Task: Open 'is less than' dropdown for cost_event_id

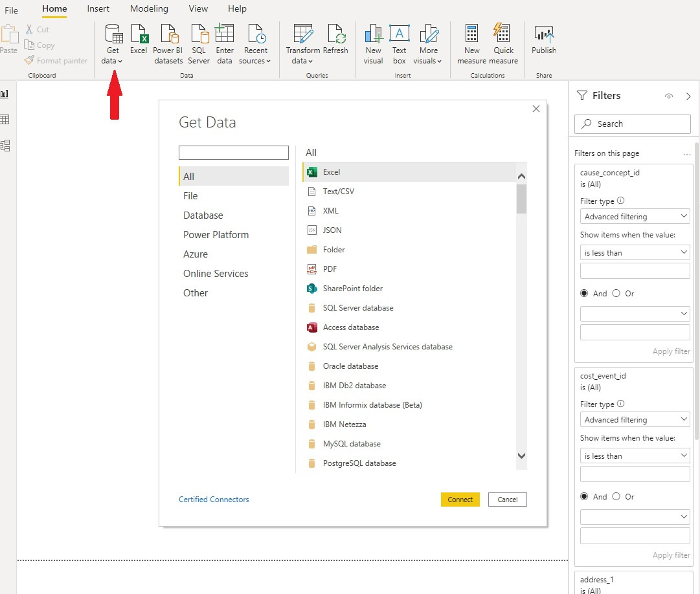Action: tap(635, 456)
